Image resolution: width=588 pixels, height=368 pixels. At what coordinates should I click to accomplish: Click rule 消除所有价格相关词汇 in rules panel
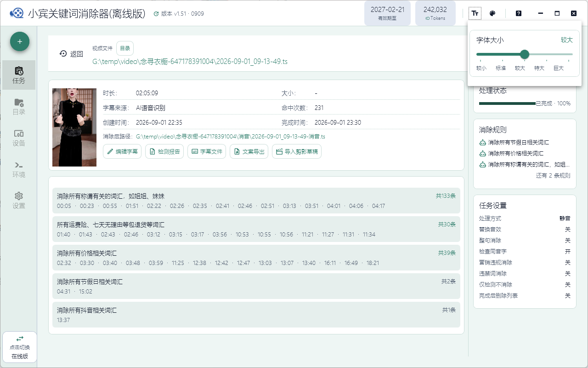(x=511, y=153)
